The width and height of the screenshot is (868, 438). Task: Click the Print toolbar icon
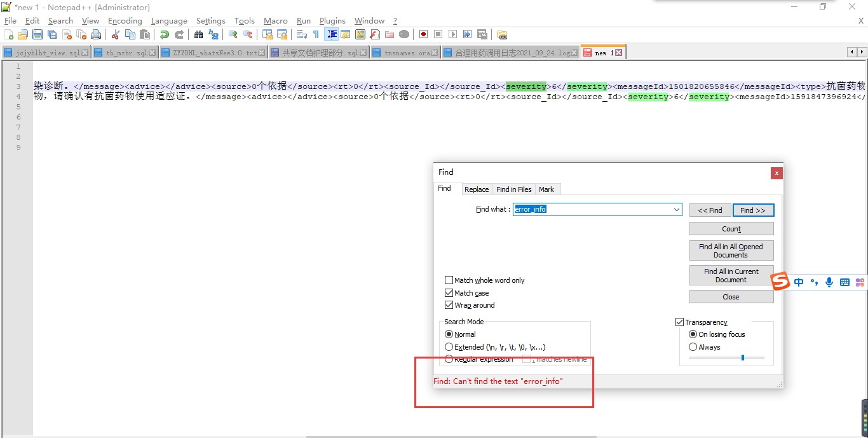point(96,34)
